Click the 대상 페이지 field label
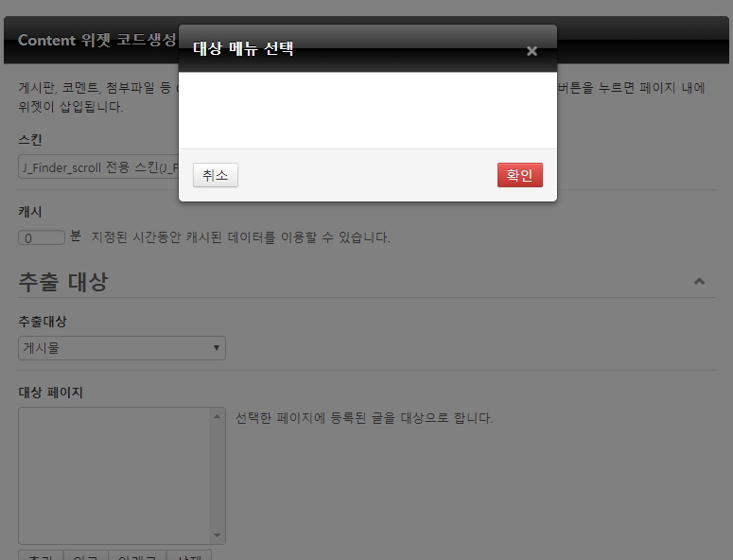This screenshot has height=560, width=733. [x=51, y=393]
